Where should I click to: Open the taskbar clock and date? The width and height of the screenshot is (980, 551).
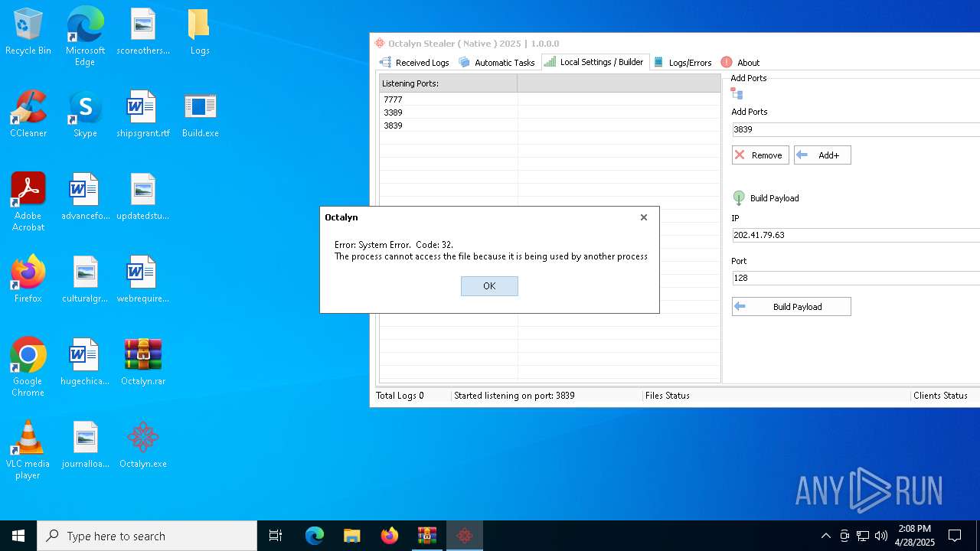click(915, 536)
